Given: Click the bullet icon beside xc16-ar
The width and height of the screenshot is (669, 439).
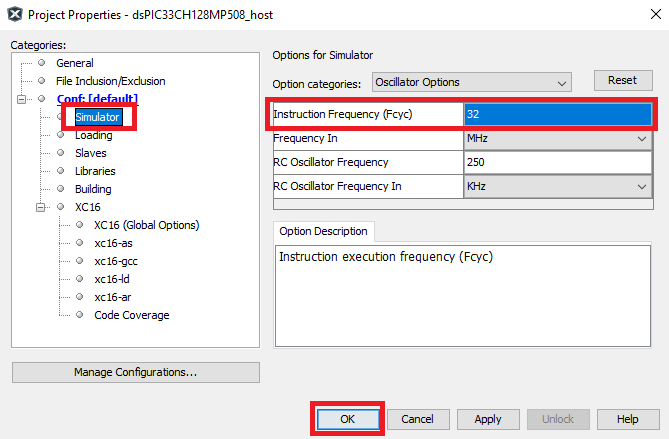Looking at the screenshot, I should 79,297.
